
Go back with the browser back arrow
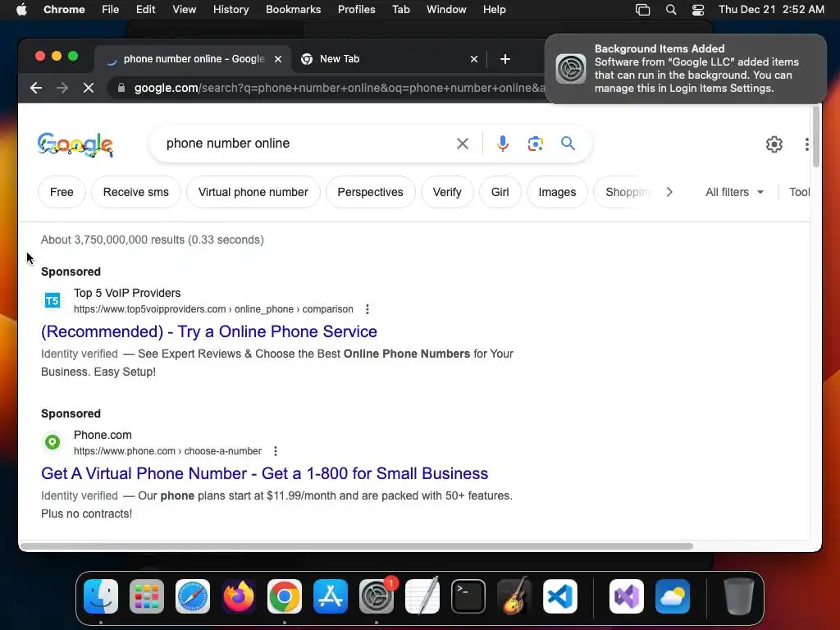(x=36, y=88)
